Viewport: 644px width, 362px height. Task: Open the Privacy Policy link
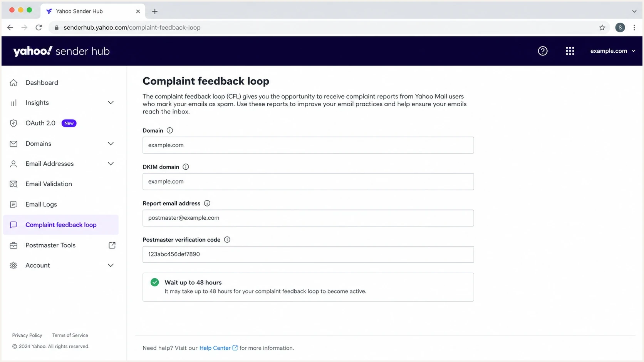pyautogui.click(x=27, y=335)
